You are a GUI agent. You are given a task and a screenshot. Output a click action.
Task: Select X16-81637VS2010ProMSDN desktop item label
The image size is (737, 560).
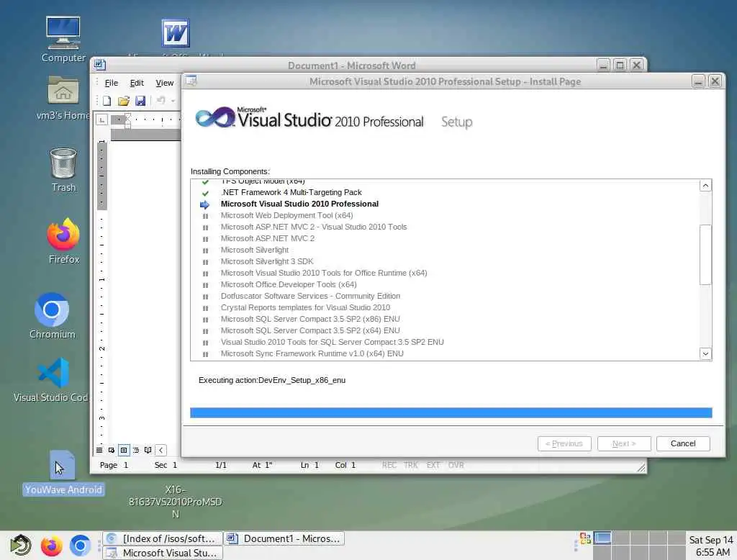point(176,502)
